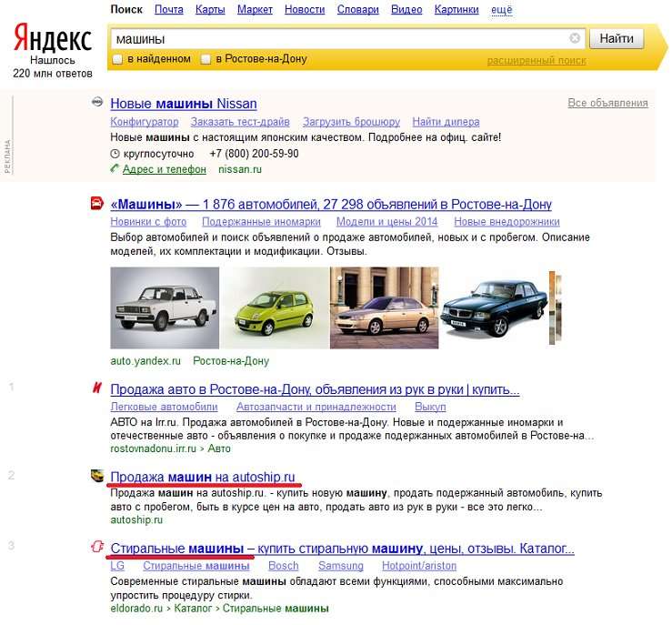
Task: Open rostovnadonu.irr.ru address link
Action: pyautogui.click(x=153, y=449)
